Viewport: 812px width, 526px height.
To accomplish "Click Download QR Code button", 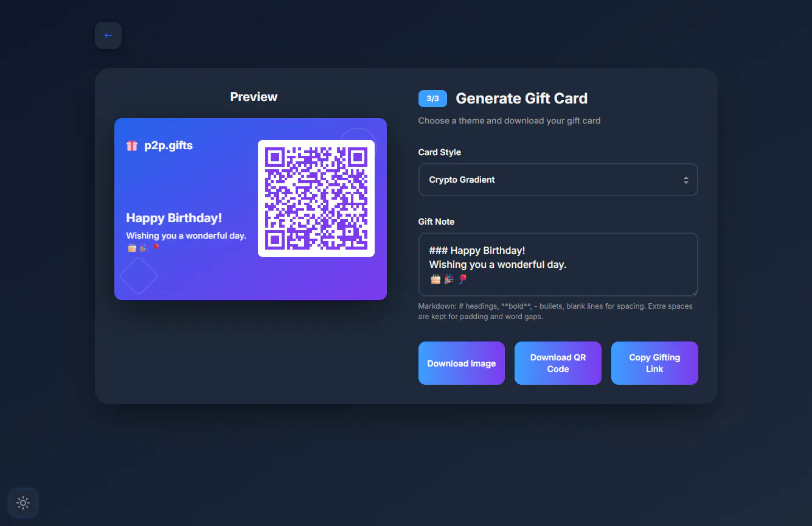I will [x=558, y=363].
